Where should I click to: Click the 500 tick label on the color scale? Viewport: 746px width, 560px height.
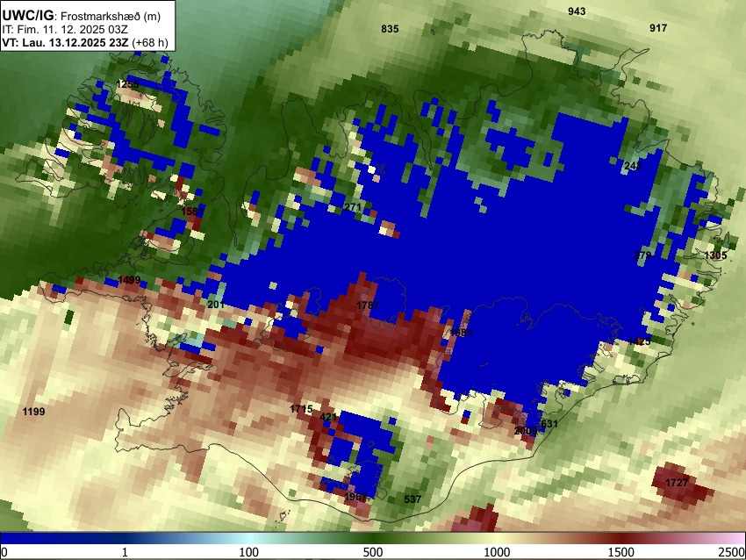(372, 552)
